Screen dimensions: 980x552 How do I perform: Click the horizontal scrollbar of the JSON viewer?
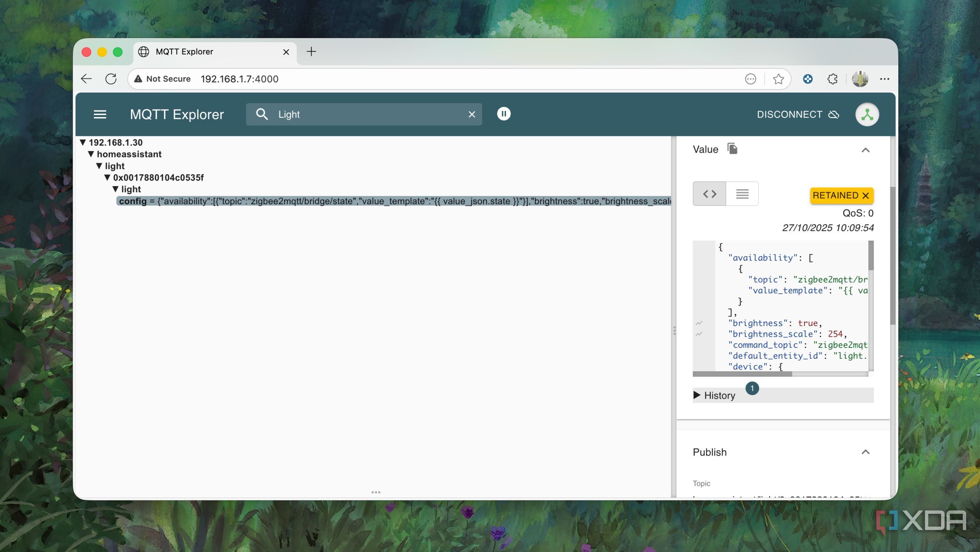(742, 374)
